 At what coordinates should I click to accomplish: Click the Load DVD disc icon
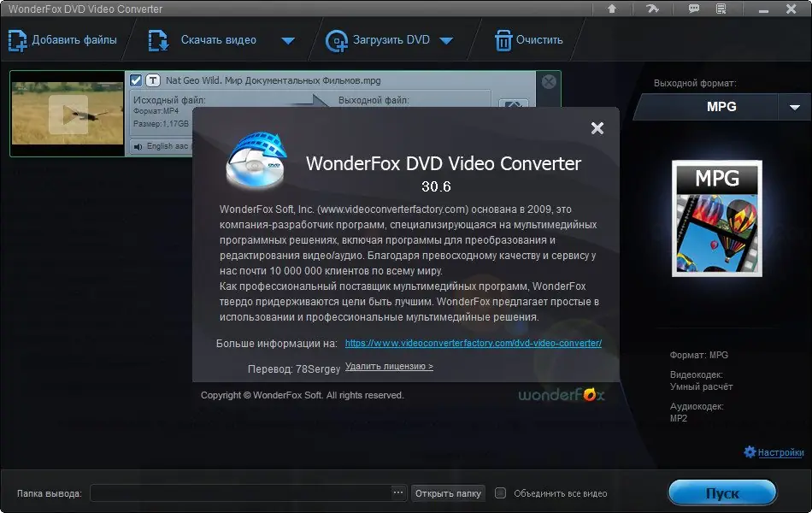coord(336,41)
